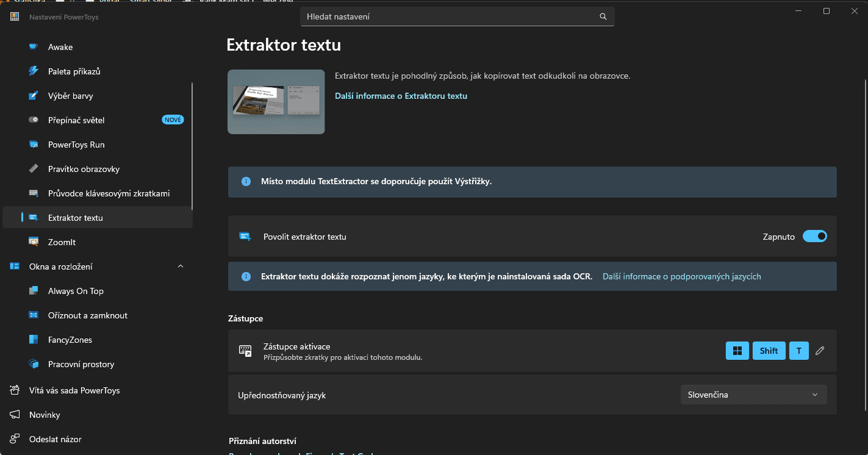Click the pencil icon to edit shortcut
The image size is (868, 455).
[820, 351]
